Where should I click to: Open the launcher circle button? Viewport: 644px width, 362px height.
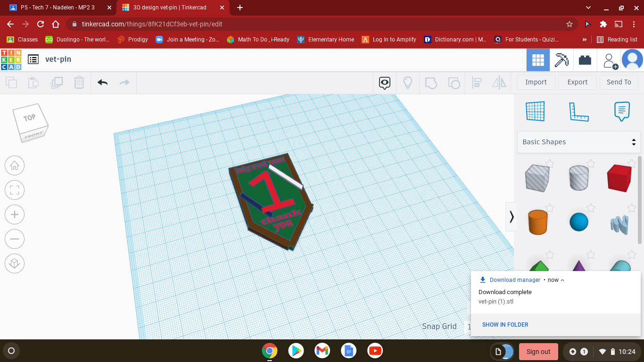click(x=11, y=351)
